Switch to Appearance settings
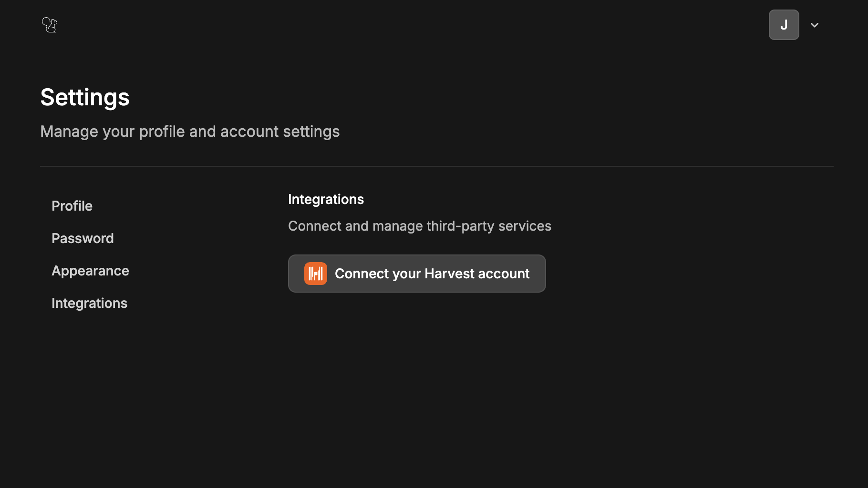The height and width of the screenshot is (488, 868). (x=90, y=271)
